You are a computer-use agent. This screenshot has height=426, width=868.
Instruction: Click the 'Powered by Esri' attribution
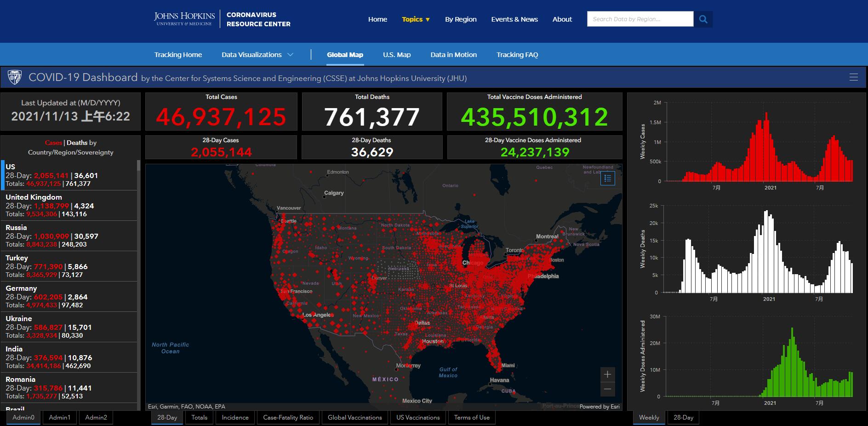(600, 407)
